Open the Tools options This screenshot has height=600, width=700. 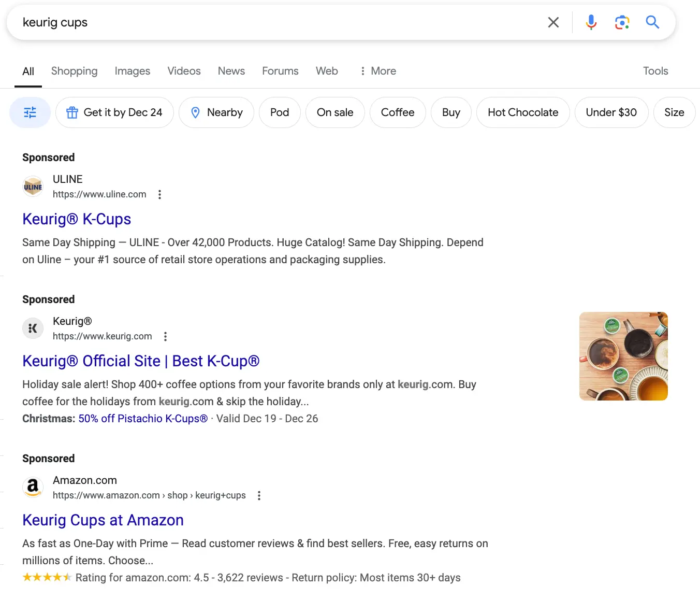(655, 71)
